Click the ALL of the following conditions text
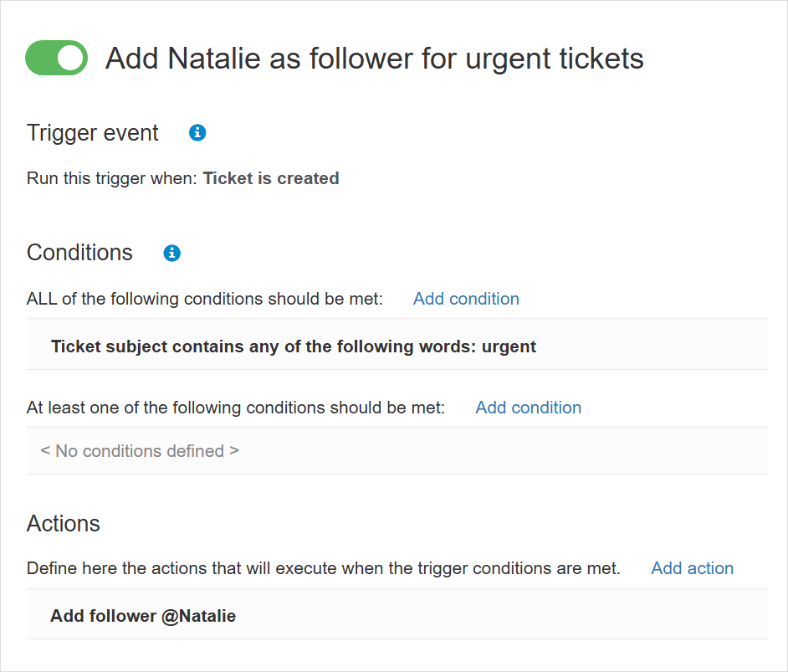Image resolution: width=788 pixels, height=672 pixels. [x=205, y=299]
